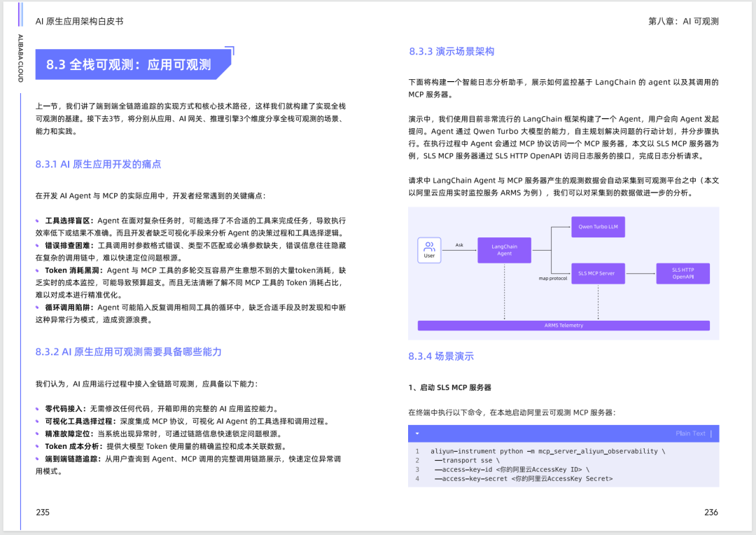Image resolution: width=756 pixels, height=535 pixels.
Task: Click the bold term Token 消耗黑洞
Action: (73, 270)
